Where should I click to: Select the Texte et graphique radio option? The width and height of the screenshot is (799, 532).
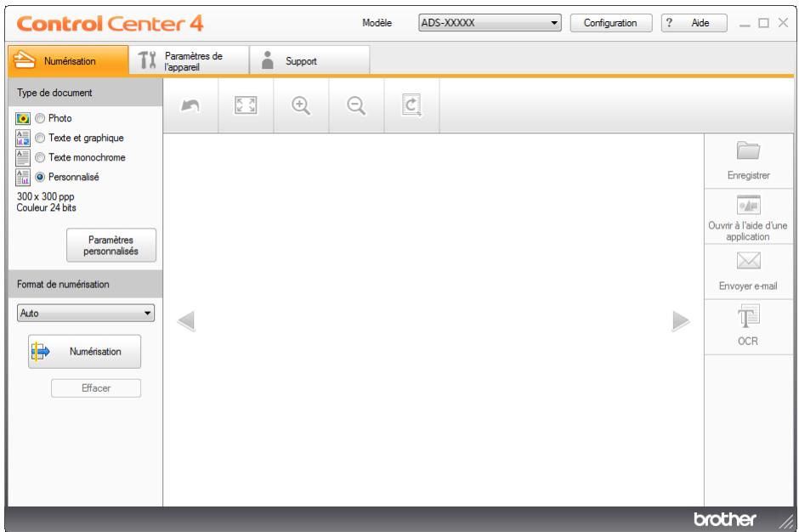40,138
